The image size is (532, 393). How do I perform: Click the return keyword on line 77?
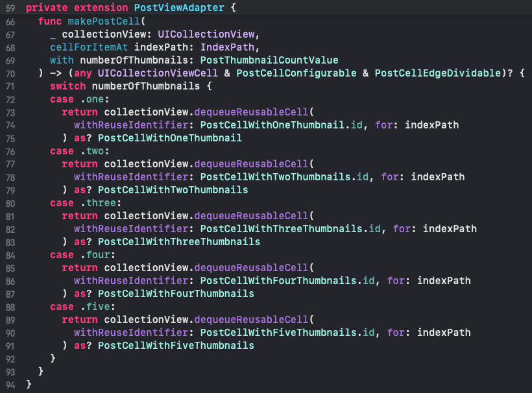[x=80, y=164]
